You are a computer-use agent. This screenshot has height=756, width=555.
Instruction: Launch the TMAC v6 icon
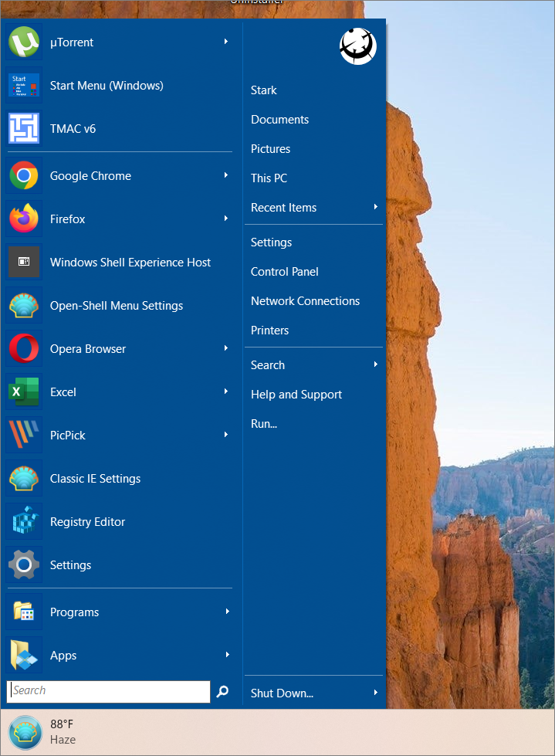(x=24, y=129)
